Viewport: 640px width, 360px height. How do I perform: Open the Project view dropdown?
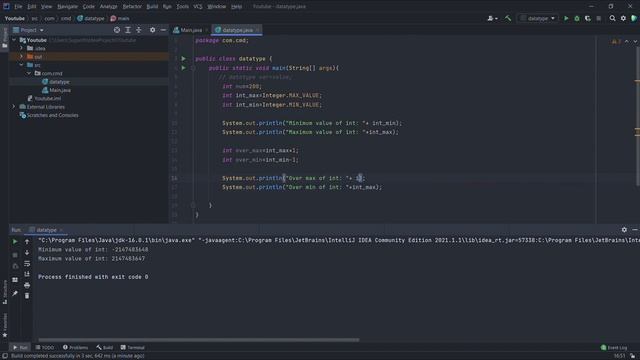tap(29, 30)
